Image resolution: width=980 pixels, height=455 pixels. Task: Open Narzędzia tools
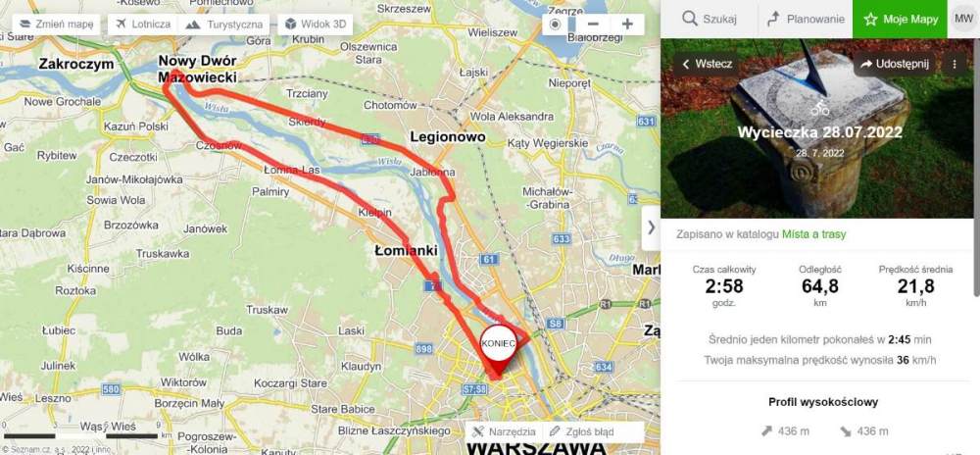pyautogui.click(x=505, y=431)
